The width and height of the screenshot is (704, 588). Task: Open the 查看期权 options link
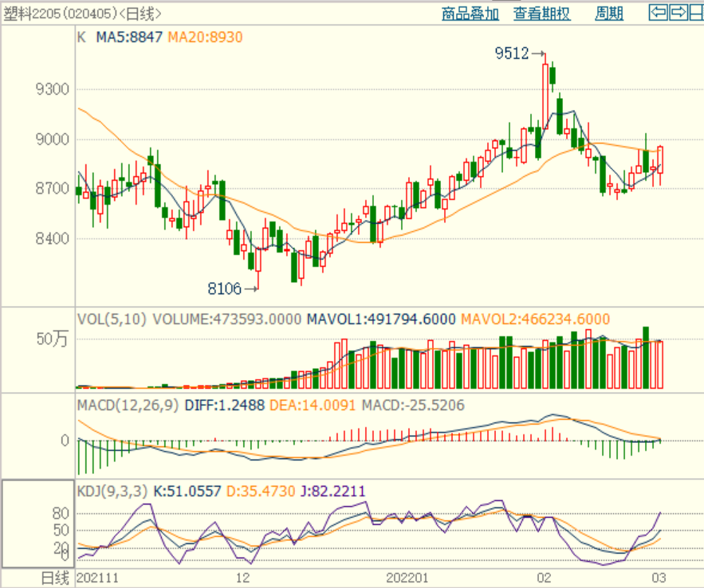click(541, 14)
